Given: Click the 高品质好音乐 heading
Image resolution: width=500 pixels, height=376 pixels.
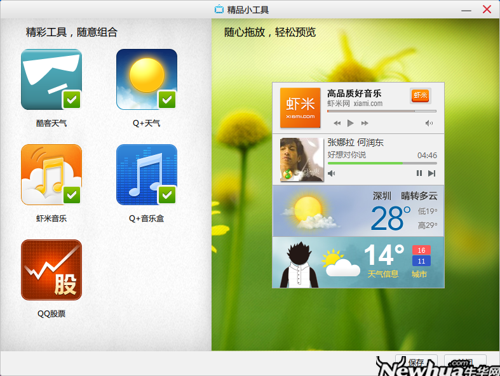Looking at the screenshot, I should click(x=354, y=93).
